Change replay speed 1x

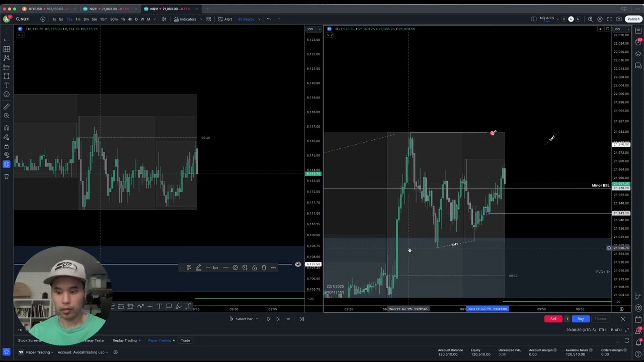(x=288, y=319)
